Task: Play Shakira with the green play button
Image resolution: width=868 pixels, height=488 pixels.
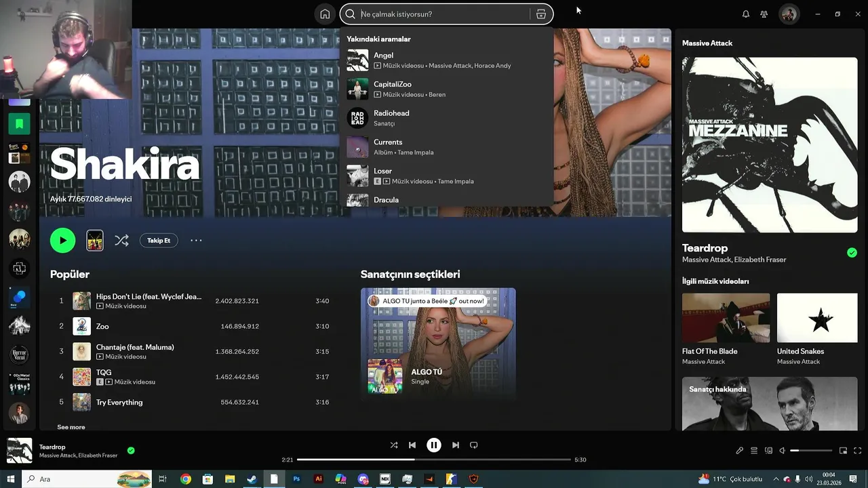Action: (62, 240)
